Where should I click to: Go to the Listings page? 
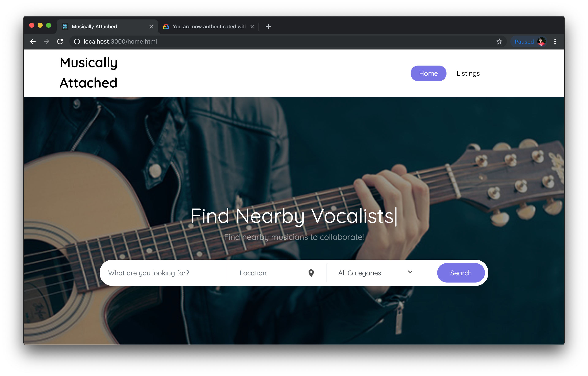tap(468, 73)
